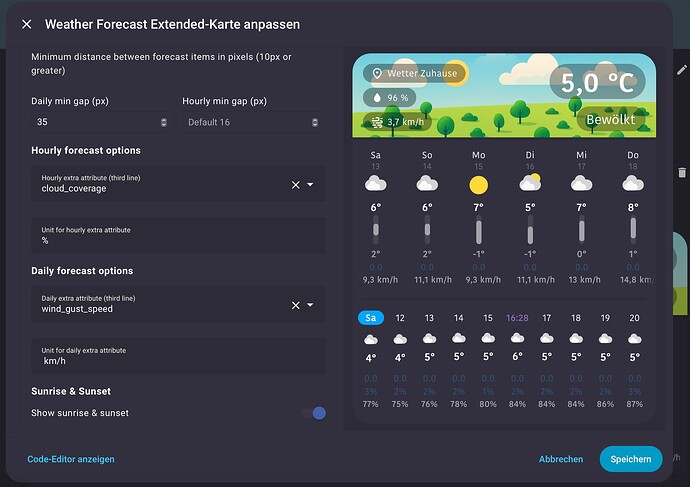This screenshot has width=690, height=487.
Task: Click the 77% cloud coverage value
Action: (x=371, y=404)
